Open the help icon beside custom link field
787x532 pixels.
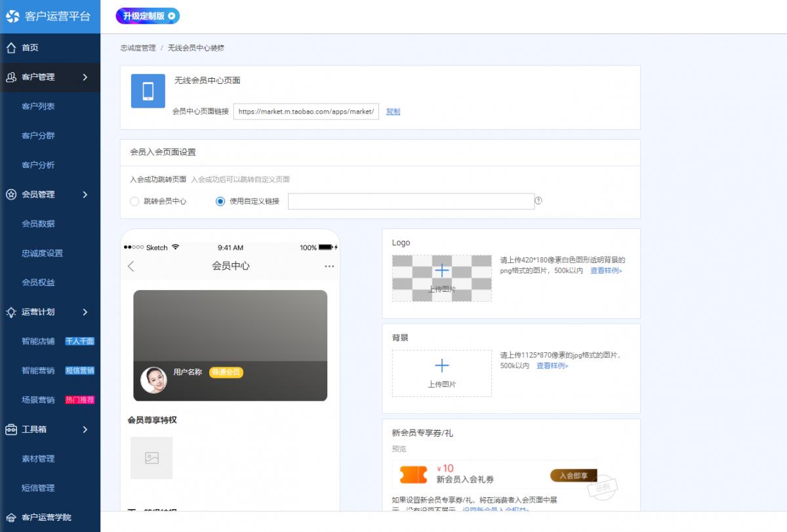[x=538, y=200]
